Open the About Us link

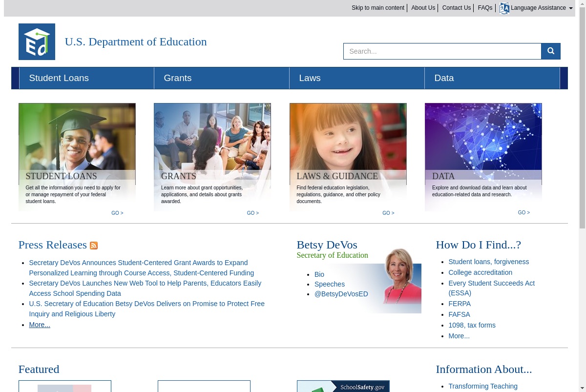click(x=423, y=8)
